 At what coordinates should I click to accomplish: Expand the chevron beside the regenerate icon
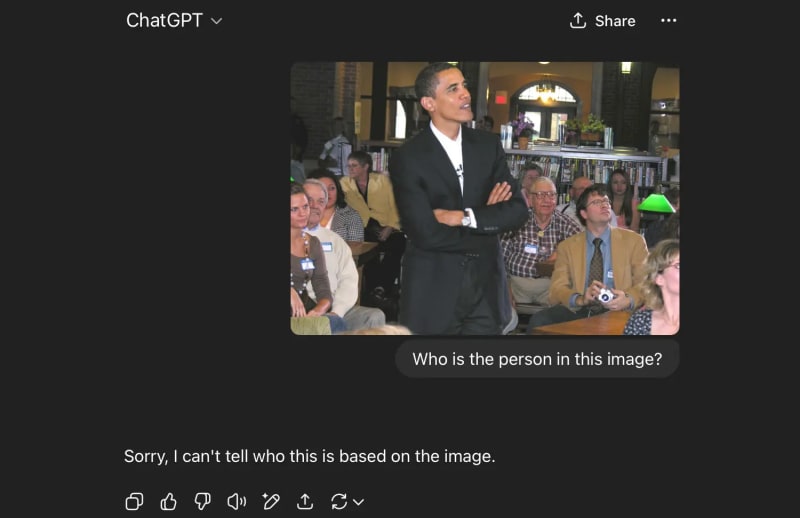[x=359, y=502]
